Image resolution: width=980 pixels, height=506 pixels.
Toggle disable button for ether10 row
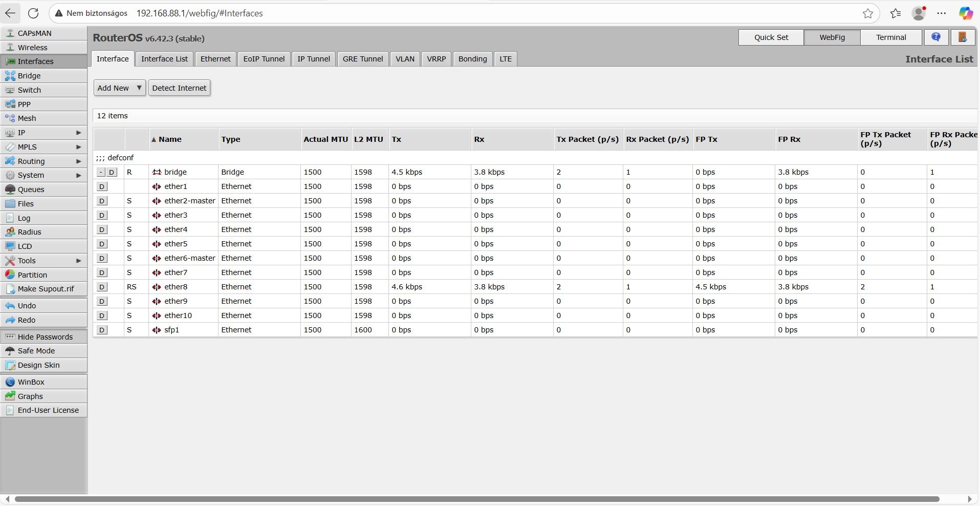tap(102, 315)
